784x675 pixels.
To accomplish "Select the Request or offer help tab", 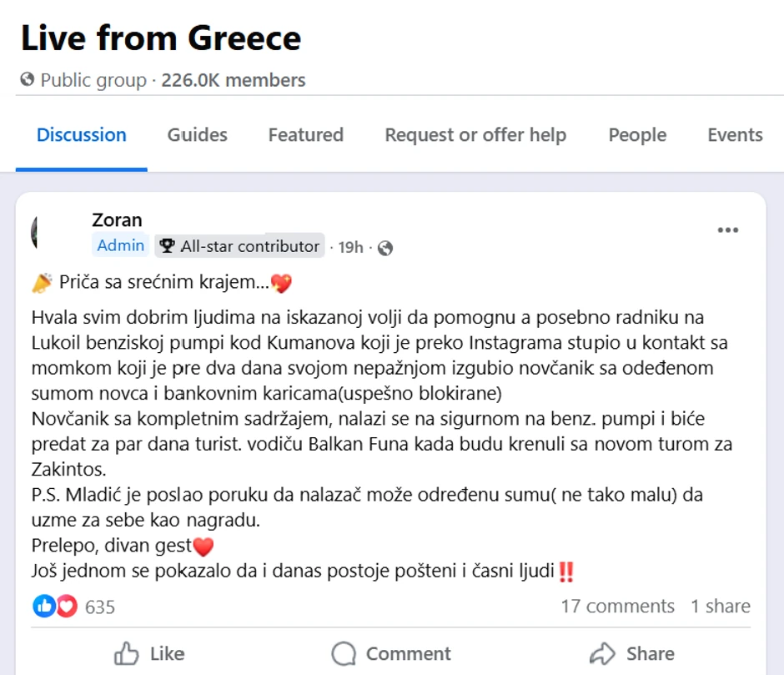I will pyautogui.click(x=475, y=134).
